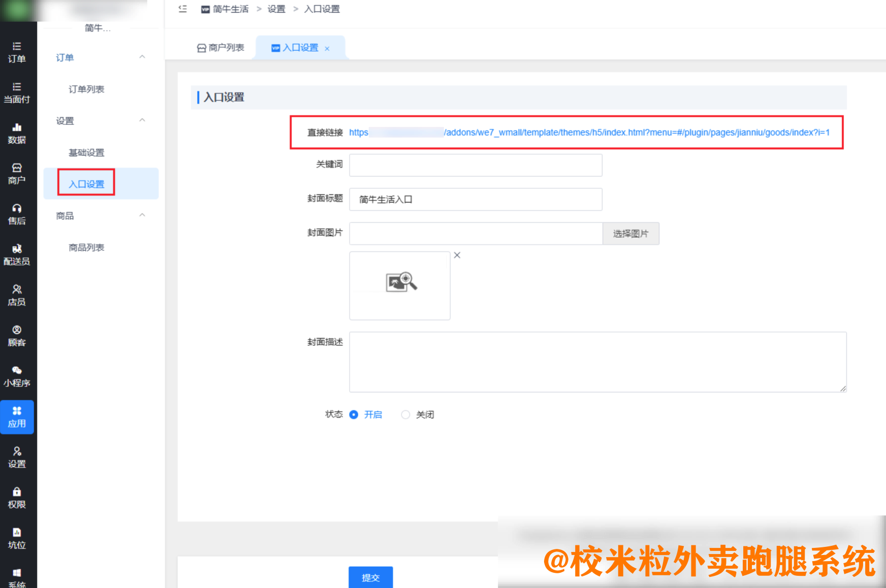
Task: Click the 提交 submit button
Action: click(x=370, y=578)
